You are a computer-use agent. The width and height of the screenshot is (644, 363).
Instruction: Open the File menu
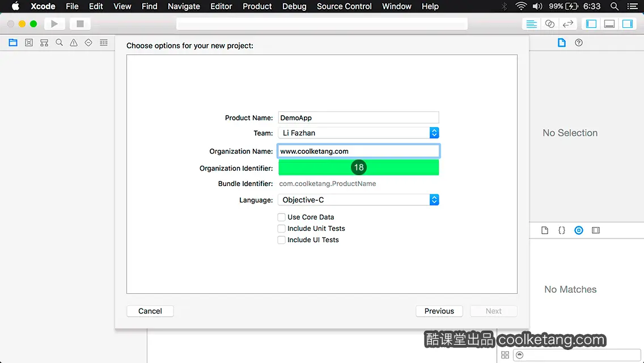[73, 6]
